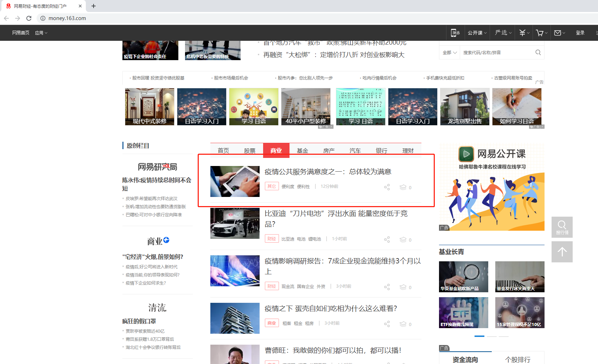Viewport: 598px width, 364px height.
Task: Select the 商业 news tab
Action: [x=276, y=151]
